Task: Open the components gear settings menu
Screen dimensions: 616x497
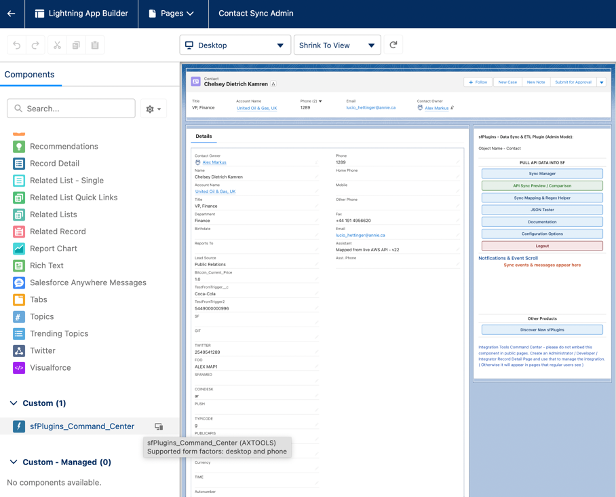Action: [154, 108]
